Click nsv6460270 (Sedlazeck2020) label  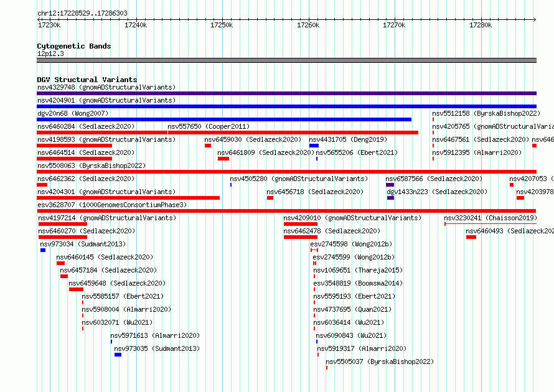pyautogui.click(x=87, y=231)
